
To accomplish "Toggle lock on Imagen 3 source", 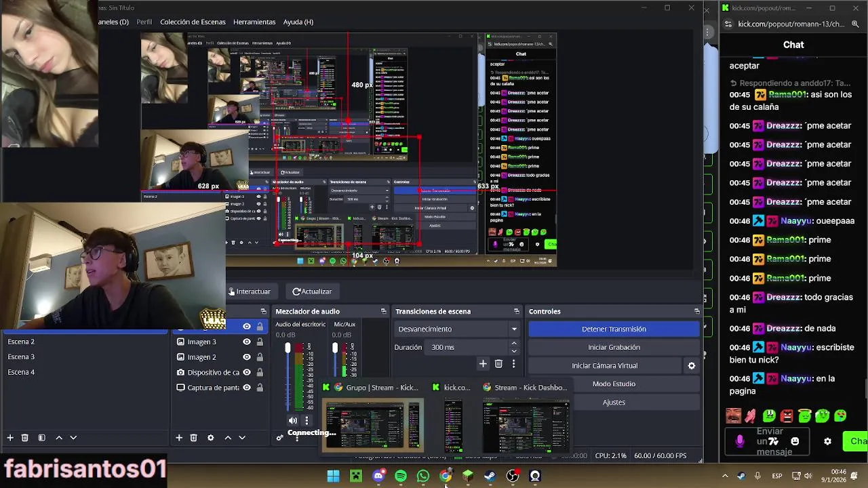I will point(260,342).
